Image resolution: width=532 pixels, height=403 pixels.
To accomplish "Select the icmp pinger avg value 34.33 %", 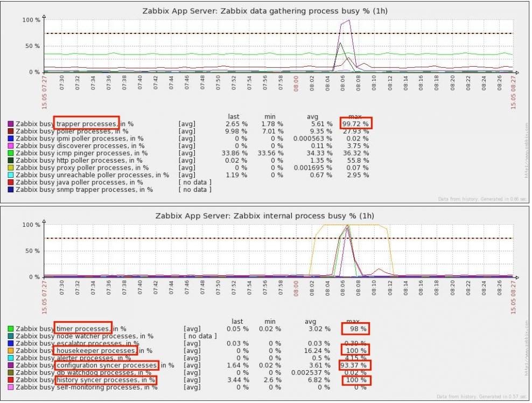I will (319, 153).
